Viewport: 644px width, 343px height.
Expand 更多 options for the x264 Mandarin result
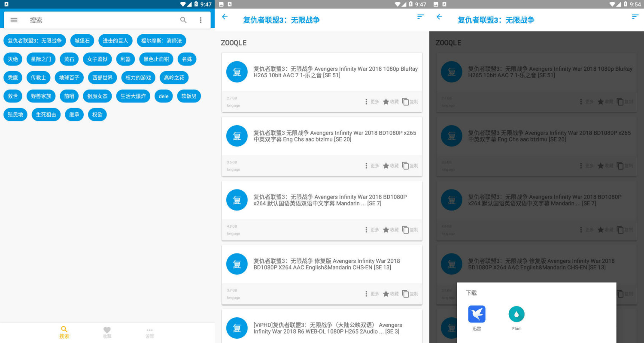click(x=372, y=229)
